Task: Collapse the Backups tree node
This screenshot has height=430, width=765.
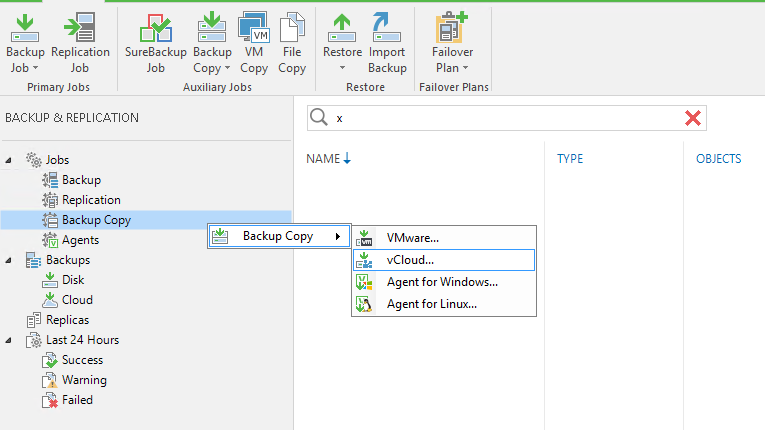Action: [8, 260]
